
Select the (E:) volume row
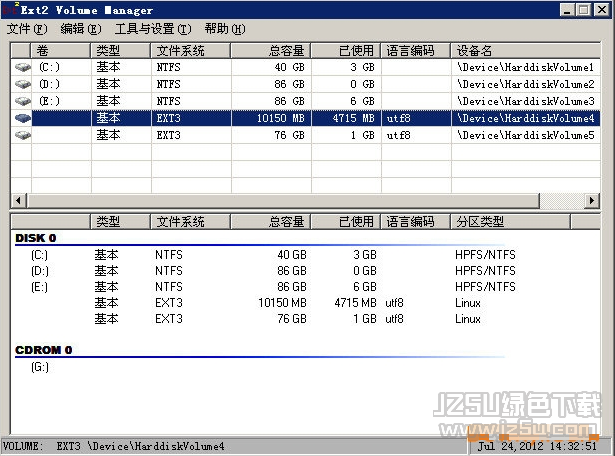click(x=306, y=101)
